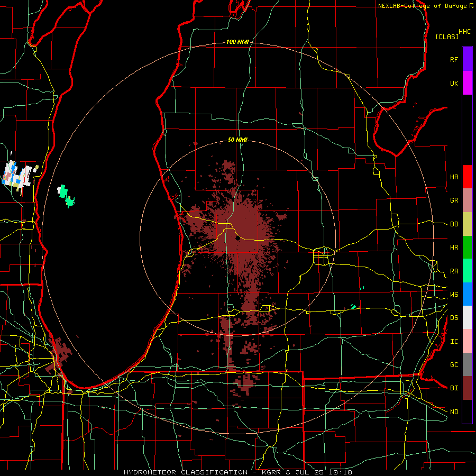Click the UK legend label
476x476 pixels.
454,83
